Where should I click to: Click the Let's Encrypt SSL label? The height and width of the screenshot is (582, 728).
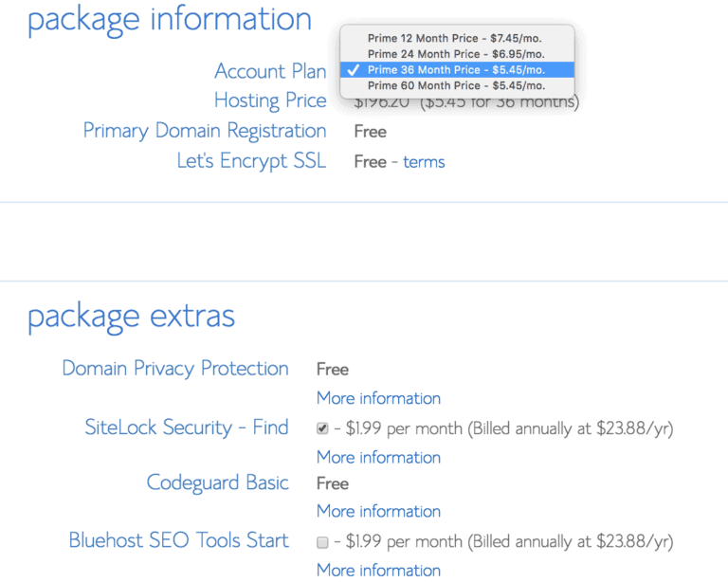coord(251,161)
